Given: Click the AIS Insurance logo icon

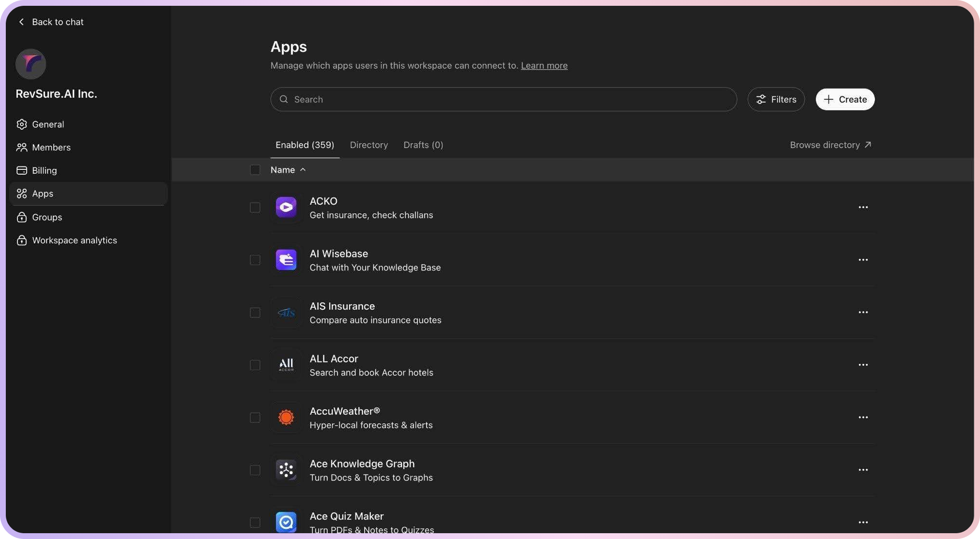Looking at the screenshot, I should click(286, 313).
